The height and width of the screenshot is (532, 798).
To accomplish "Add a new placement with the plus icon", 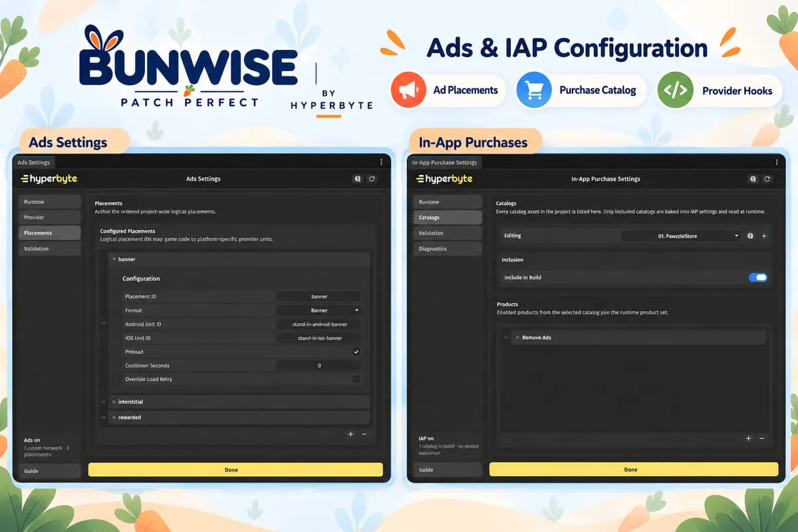I will click(x=350, y=434).
